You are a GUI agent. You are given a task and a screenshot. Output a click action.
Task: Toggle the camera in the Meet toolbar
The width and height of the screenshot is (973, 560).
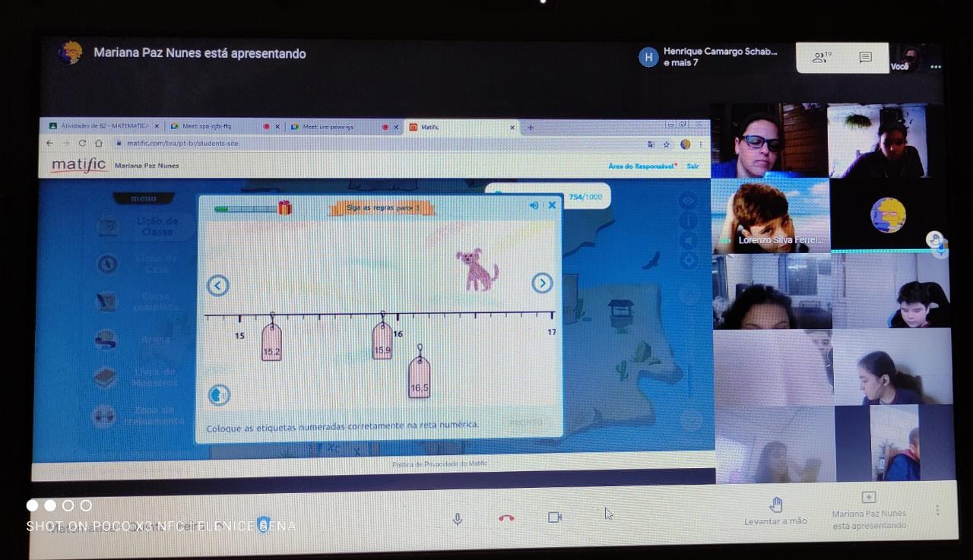[x=555, y=517]
